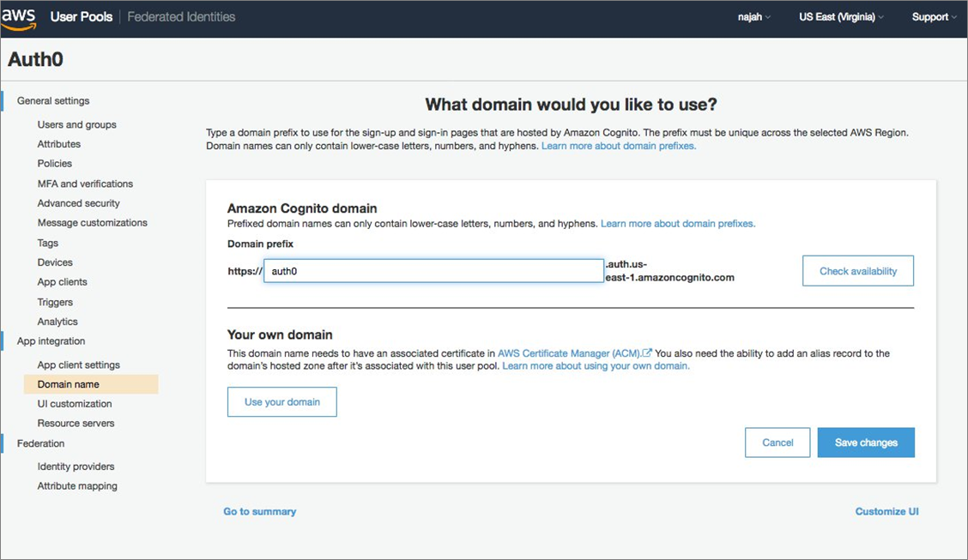Go to Identity providers
Image resolution: width=968 pixels, height=560 pixels.
tap(76, 467)
